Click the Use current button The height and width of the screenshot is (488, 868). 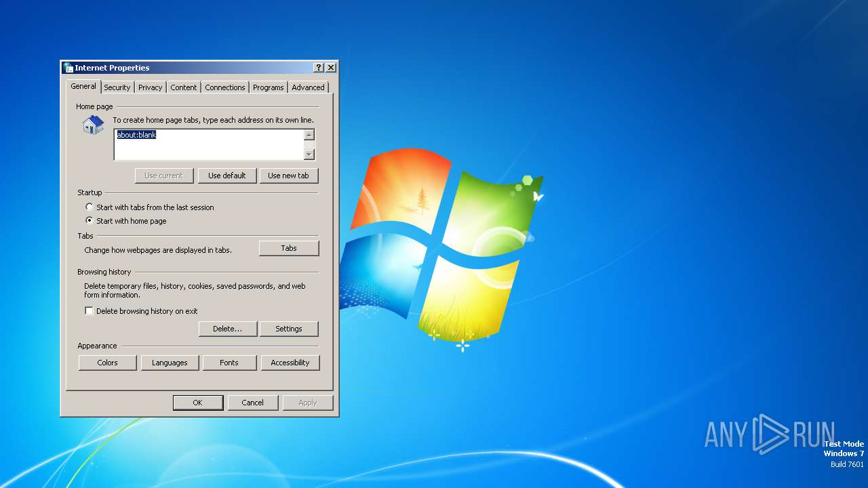tap(163, 176)
